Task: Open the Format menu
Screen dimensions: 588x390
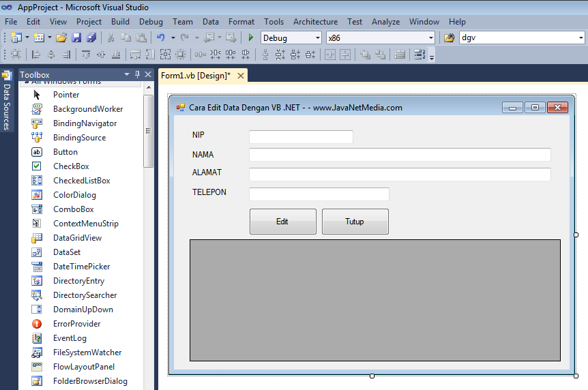Action: (x=241, y=22)
